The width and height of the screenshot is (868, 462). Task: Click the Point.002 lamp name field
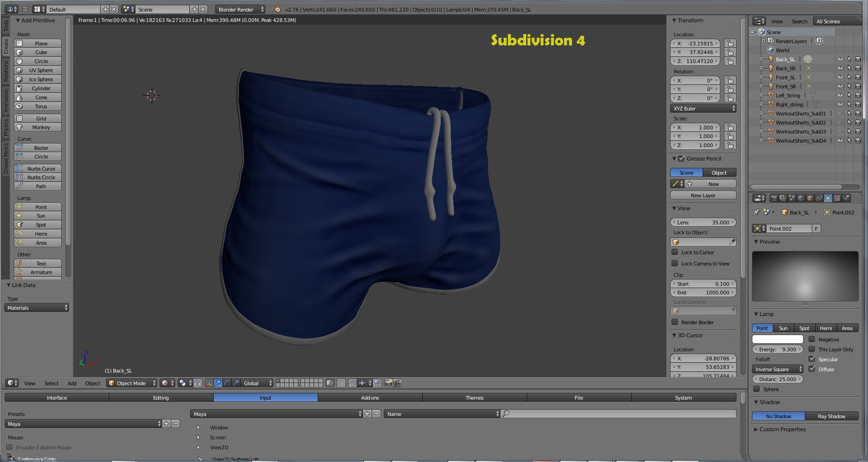[x=789, y=229]
